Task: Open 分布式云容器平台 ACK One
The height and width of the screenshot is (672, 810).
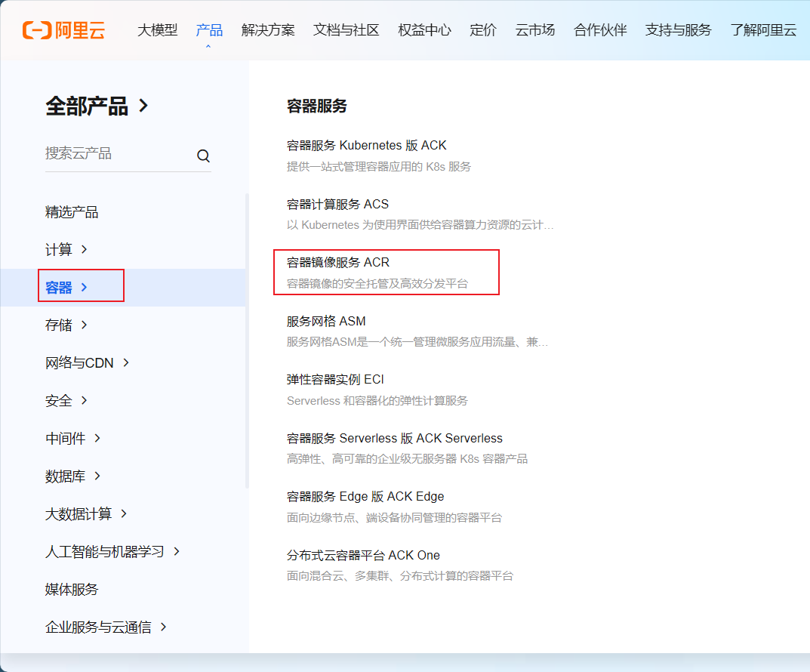Action: [363, 555]
